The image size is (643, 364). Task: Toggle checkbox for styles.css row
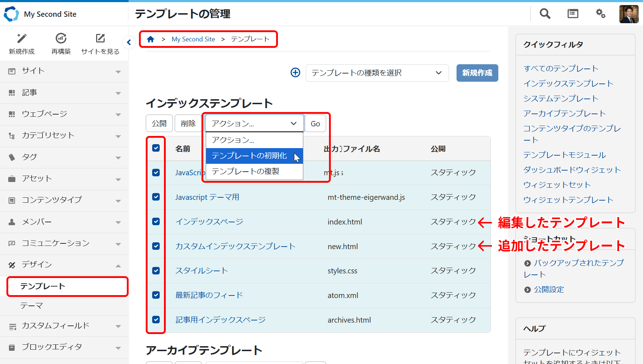point(156,271)
